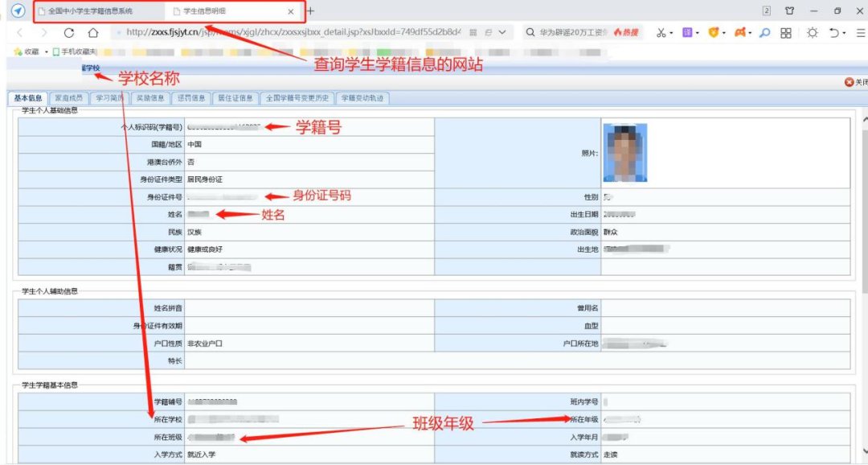Image resolution: width=868 pixels, height=465 pixels.
Task: Expand the purple extension dropdown arrow
Action: [697, 33]
